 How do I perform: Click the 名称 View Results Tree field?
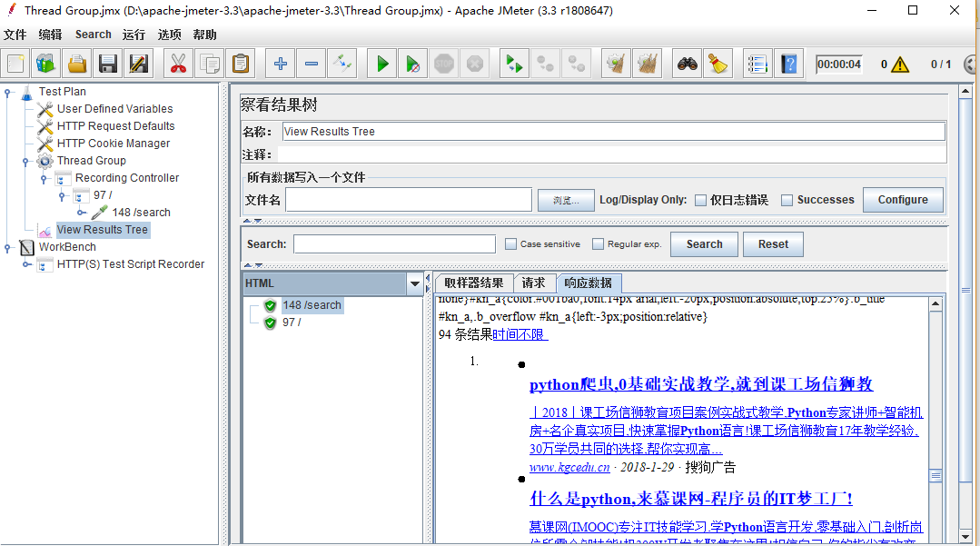pos(613,132)
